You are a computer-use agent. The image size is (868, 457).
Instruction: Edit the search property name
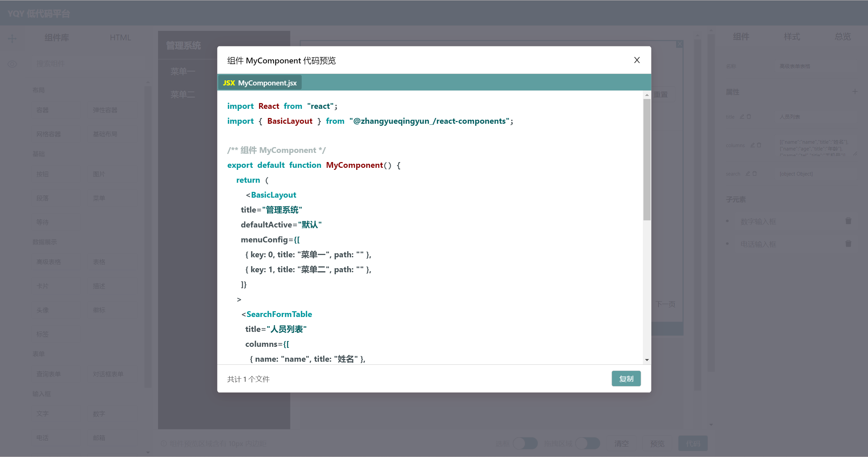coord(748,174)
